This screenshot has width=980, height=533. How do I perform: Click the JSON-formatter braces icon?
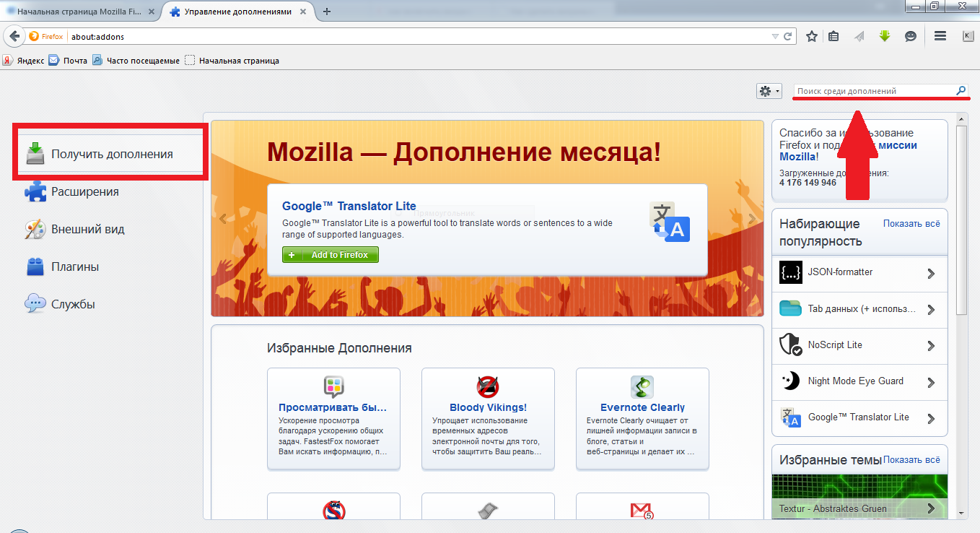pyautogui.click(x=791, y=272)
